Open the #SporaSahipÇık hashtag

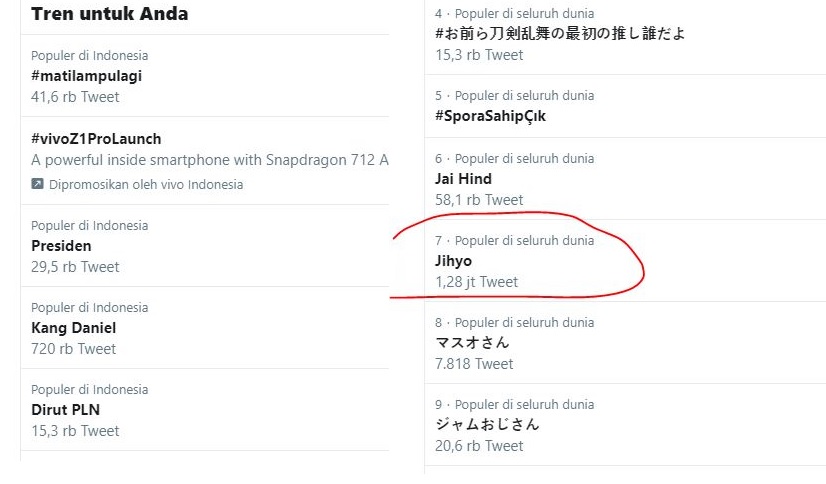[x=490, y=116]
